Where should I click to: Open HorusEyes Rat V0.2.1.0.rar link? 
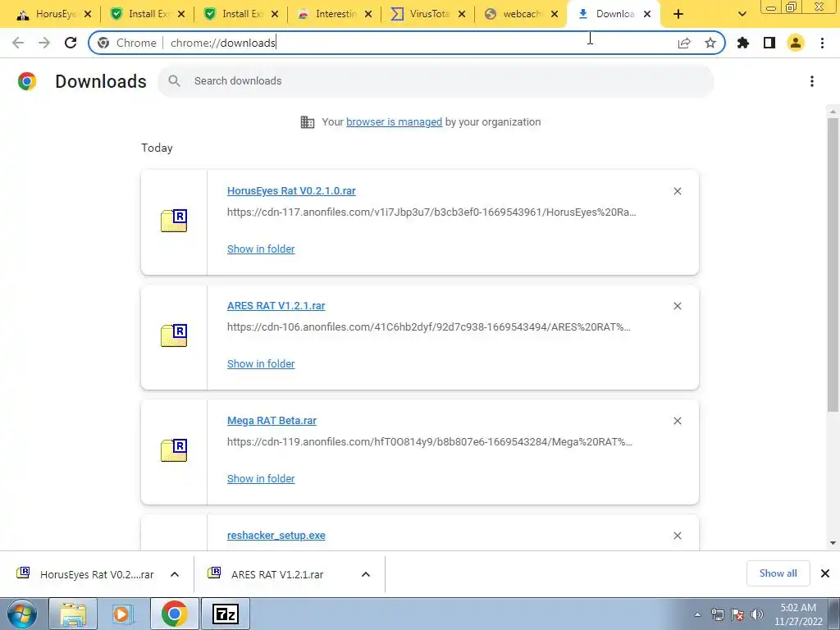click(291, 190)
